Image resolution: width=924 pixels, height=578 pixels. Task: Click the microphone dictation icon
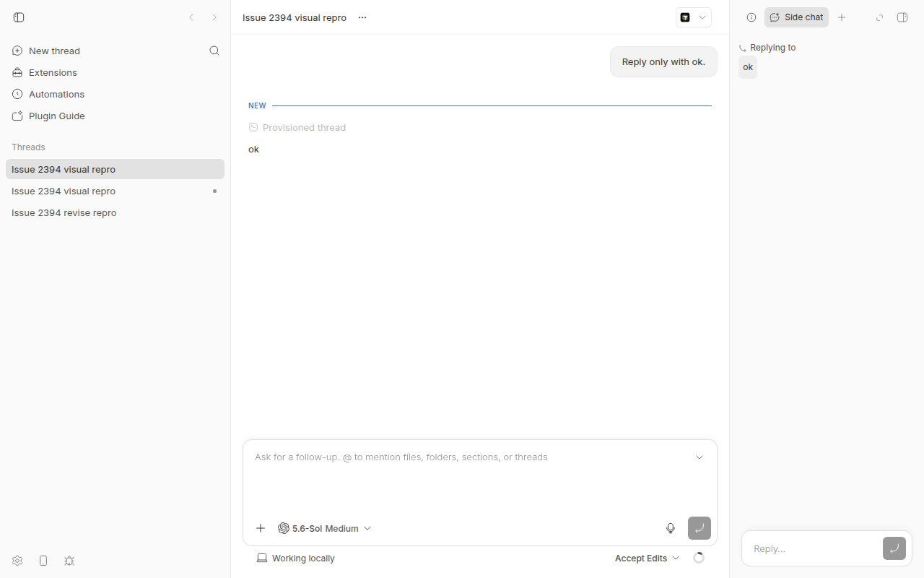[671, 528]
